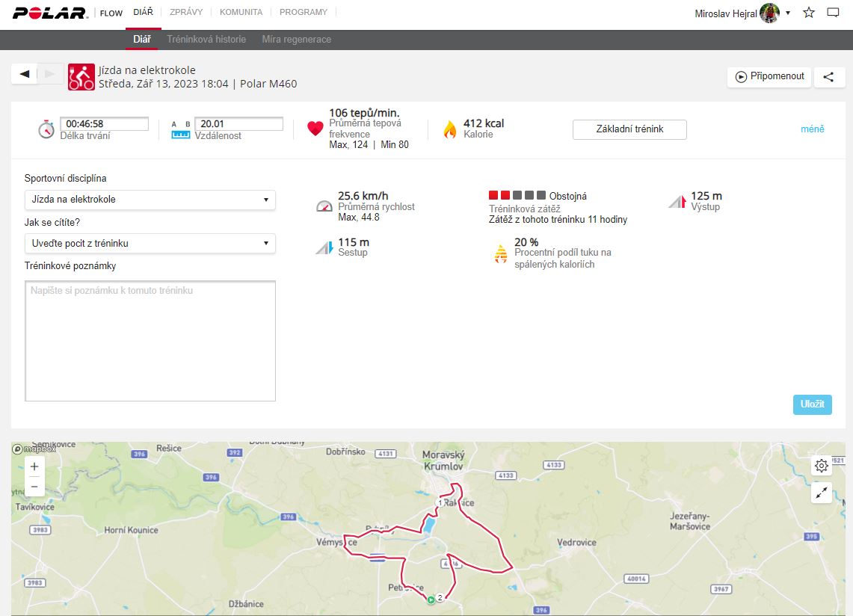Click Miroslav Hejral profile avatar
853x616 pixels.
pos(769,13)
